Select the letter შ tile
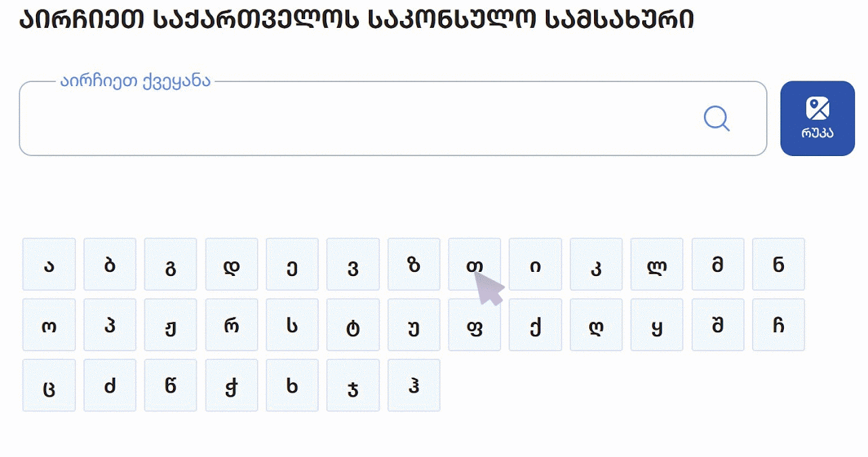Screen dimensions: 868x457 point(718,325)
